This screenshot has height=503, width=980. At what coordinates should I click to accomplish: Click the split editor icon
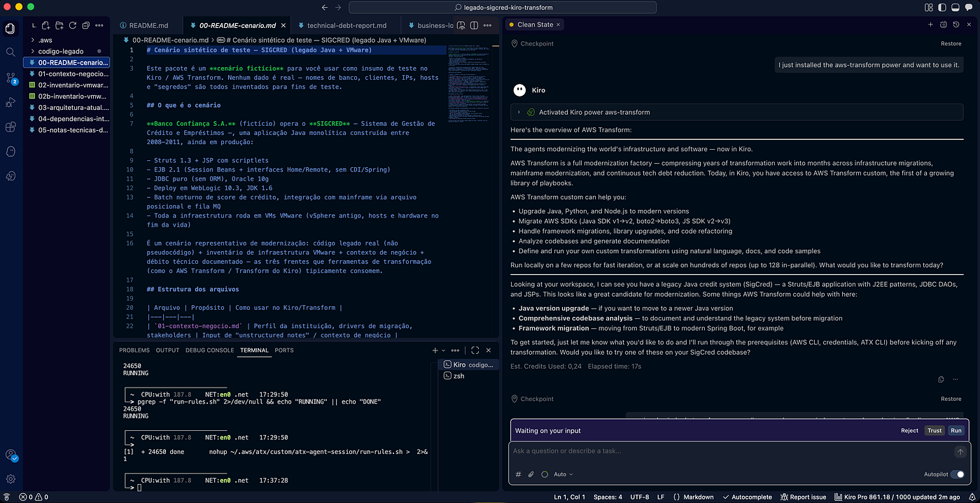pyautogui.click(x=474, y=25)
